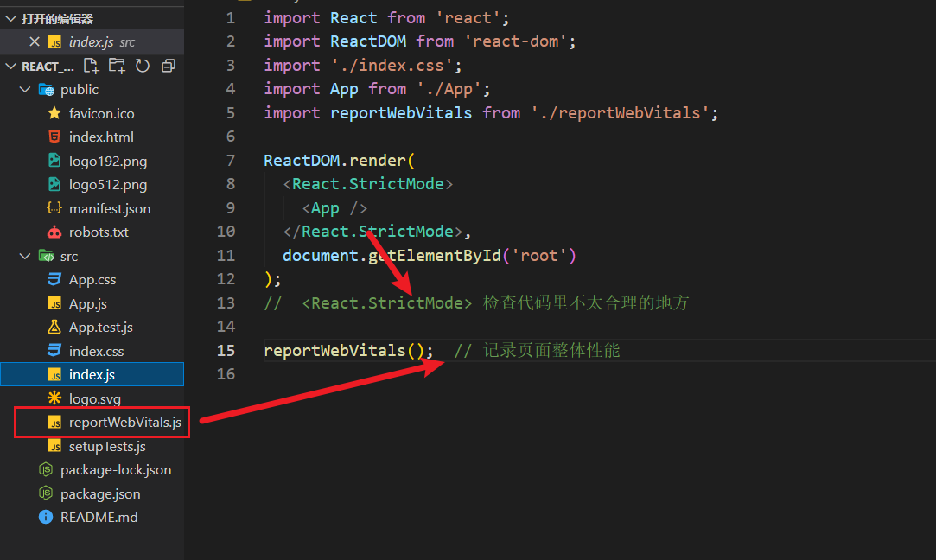This screenshot has width=936, height=560.
Task: Click the 记录页面整体性能 comment
Action: tap(551, 350)
